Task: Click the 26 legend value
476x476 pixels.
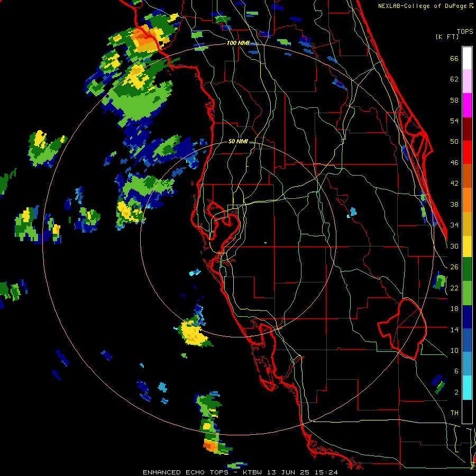Action: coord(454,267)
